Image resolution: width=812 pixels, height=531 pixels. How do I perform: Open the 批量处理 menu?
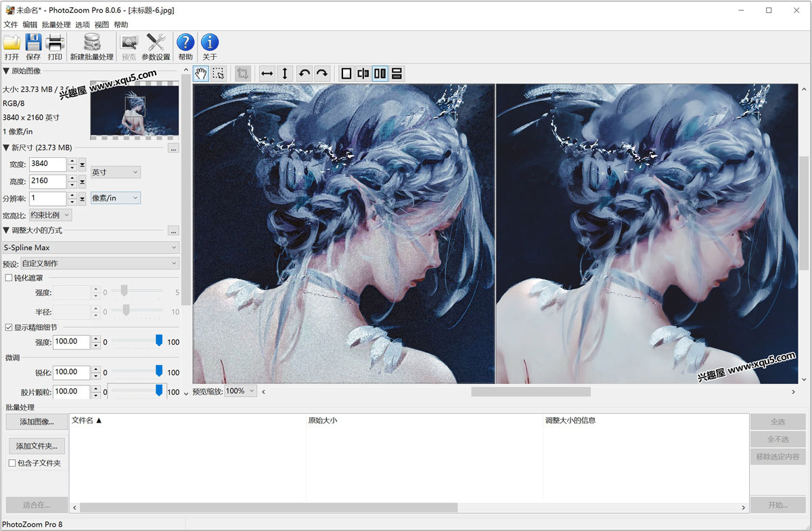56,24
